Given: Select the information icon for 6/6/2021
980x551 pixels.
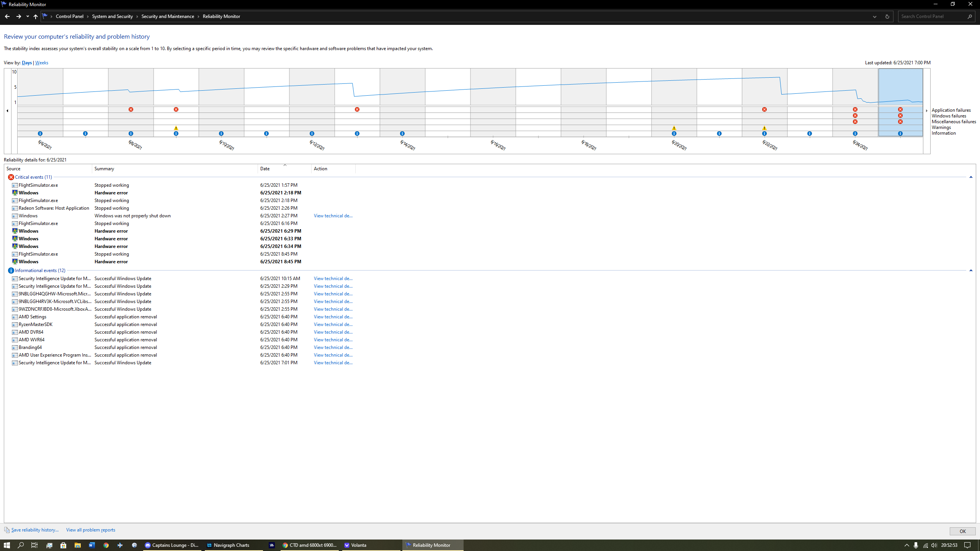Looking at the screenshot, I should click(x=40, y=134).
